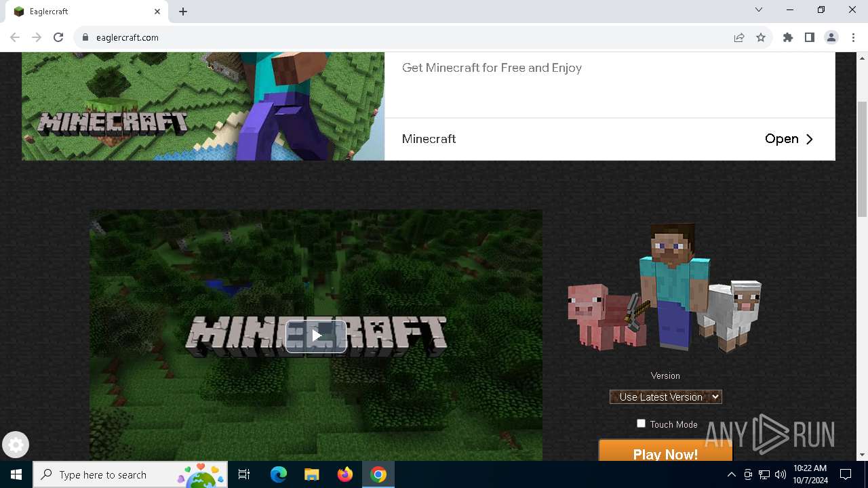The width and height of the screenshot is (868, 488).
Task: Play the Minecraft trailer video
Action: pos(316,336)
